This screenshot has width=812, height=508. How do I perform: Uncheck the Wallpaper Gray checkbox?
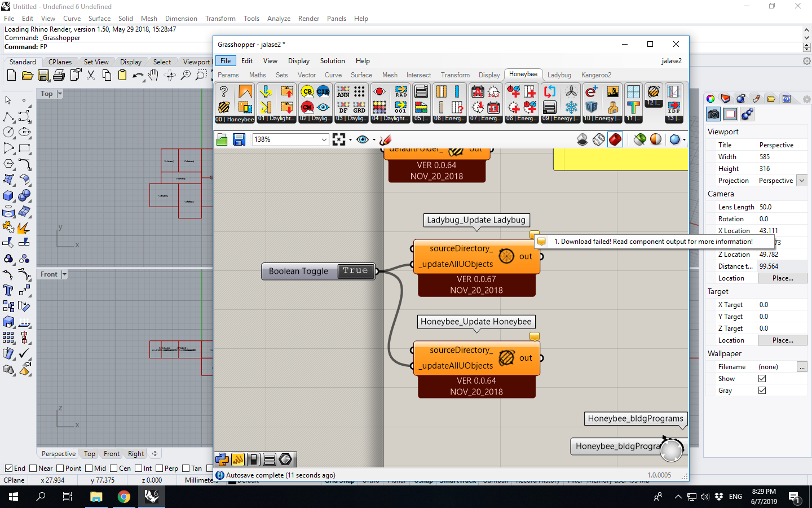762,391
